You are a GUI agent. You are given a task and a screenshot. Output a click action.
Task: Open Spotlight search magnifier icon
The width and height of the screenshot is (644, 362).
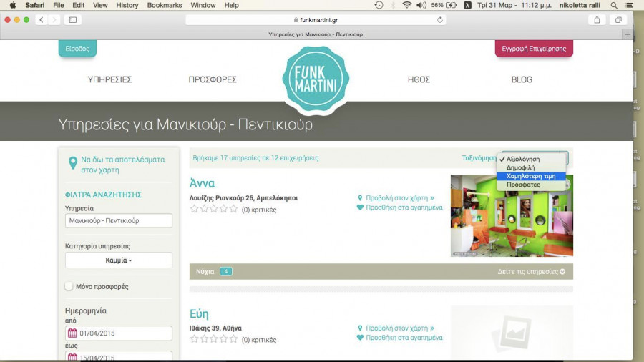598,5
